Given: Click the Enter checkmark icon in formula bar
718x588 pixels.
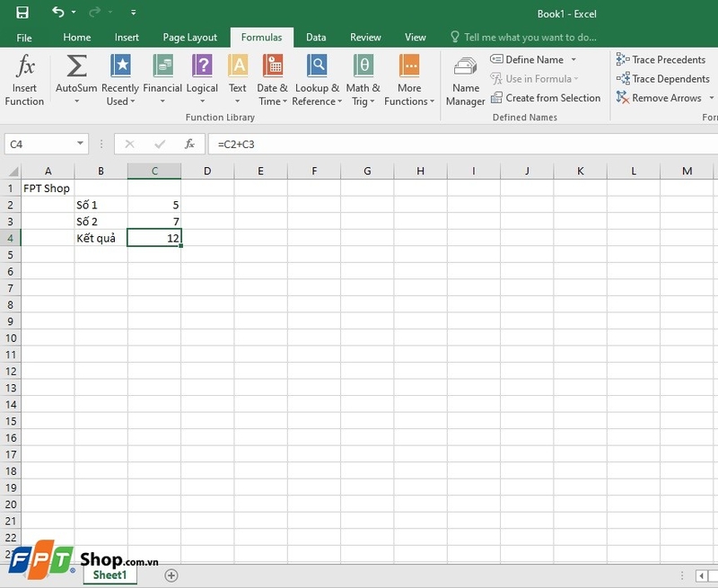Looking at the screenshot, I should pos(160,145).
